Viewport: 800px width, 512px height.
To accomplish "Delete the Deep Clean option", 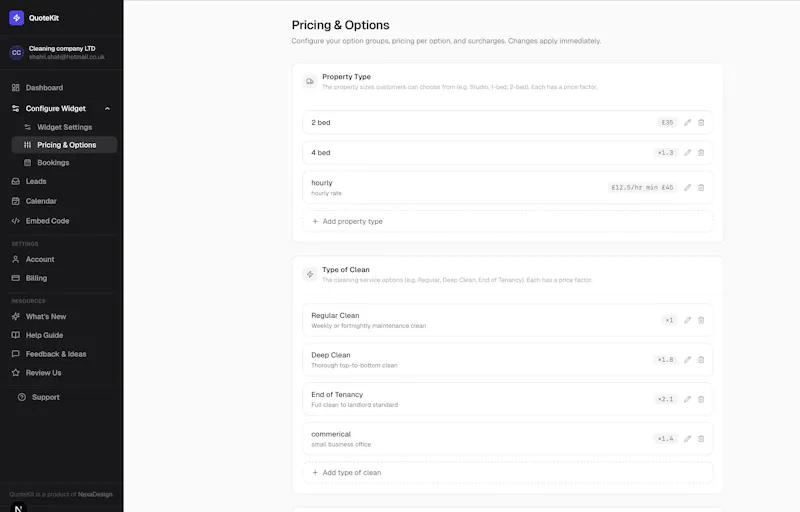I will pos(701,360).
